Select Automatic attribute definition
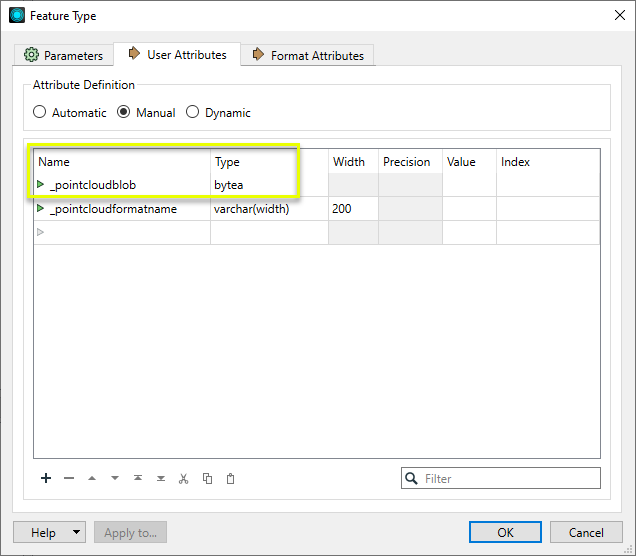Viewport: 636px width, 556px height. click(40, 113)
